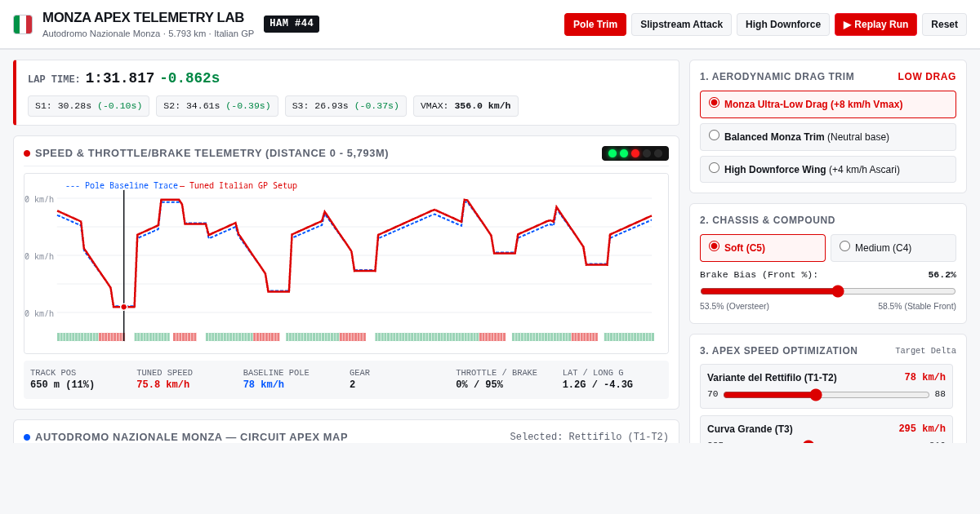Click the Tuned Speed 75.8 km/h value

[163, 385]
